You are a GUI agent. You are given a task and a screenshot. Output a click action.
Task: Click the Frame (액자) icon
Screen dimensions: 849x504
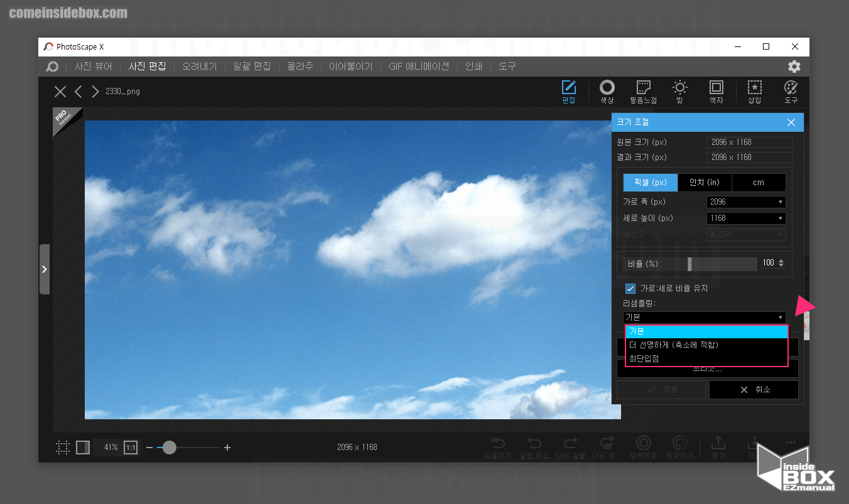pyautogui.click(x=716, y=91)
